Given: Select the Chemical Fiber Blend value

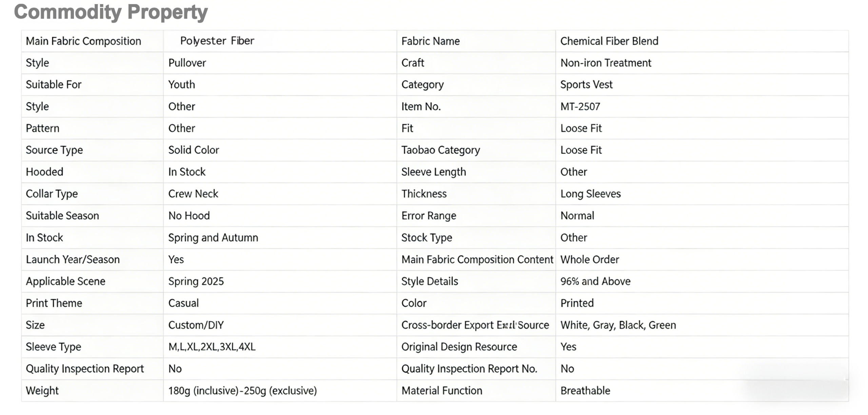Looking at the screenshot, I should [x=609, y=41].
